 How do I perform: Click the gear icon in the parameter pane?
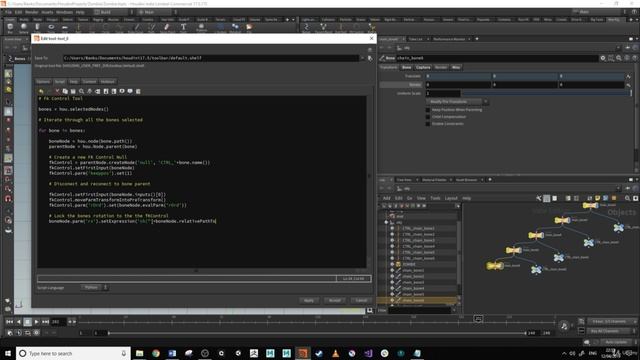tap(603, 58)
